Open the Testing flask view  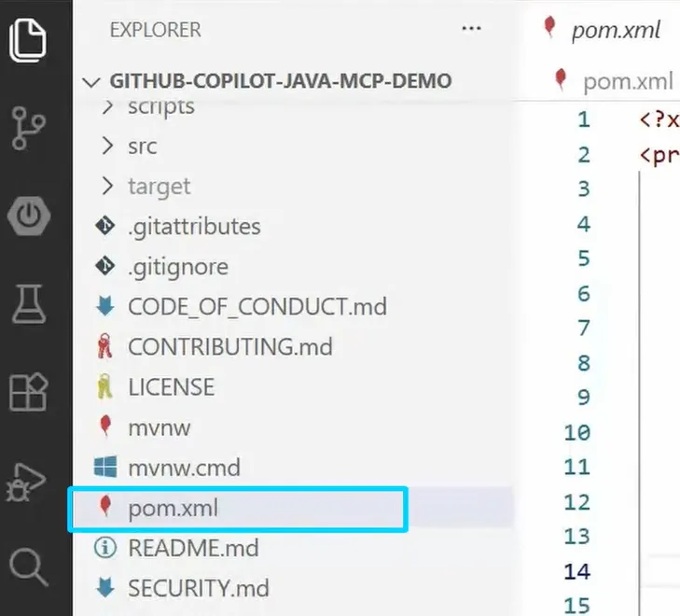point(29,304)
